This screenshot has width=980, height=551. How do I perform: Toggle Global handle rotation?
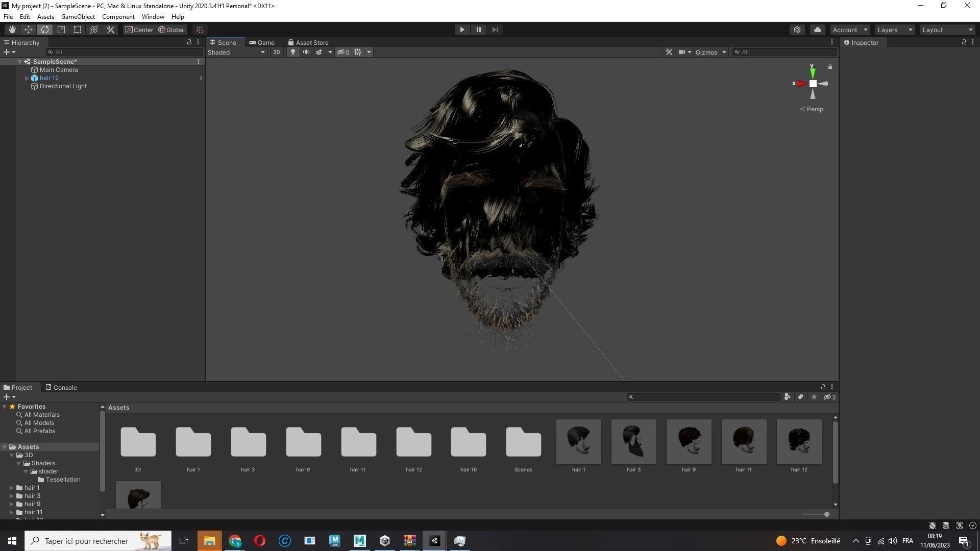click(171, 30)
